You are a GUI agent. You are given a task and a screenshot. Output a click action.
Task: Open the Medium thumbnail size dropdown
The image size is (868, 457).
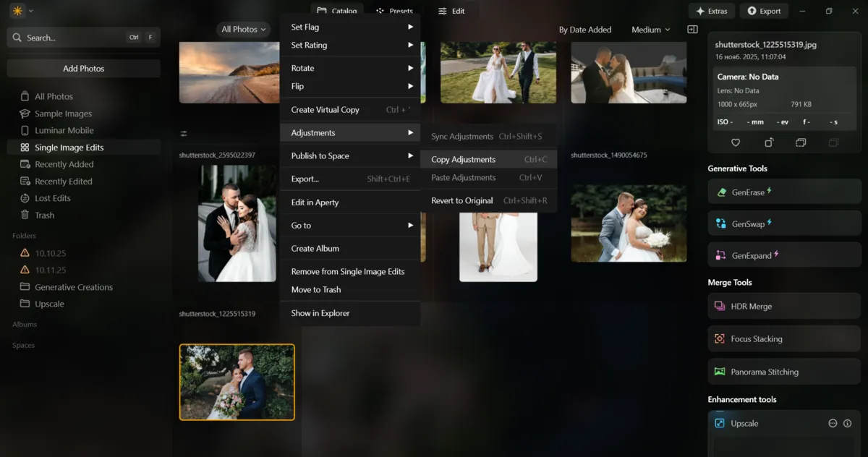[649, 30]
